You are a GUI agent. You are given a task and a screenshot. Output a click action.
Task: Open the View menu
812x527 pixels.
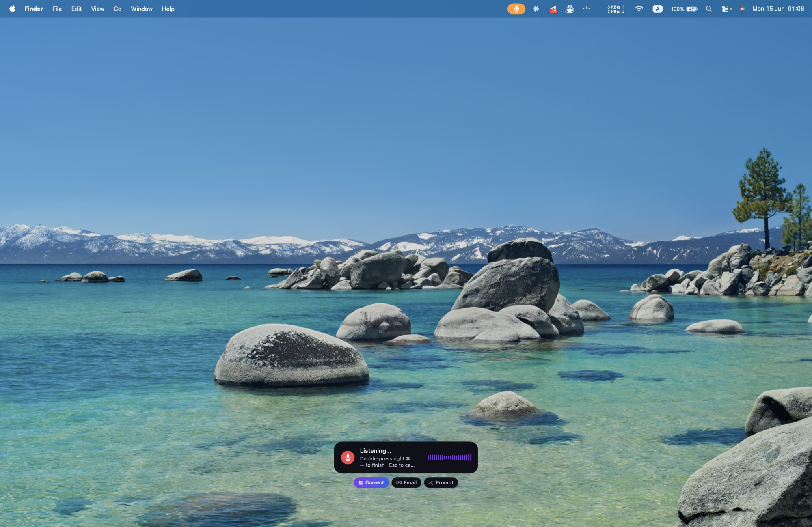(97, 9)
